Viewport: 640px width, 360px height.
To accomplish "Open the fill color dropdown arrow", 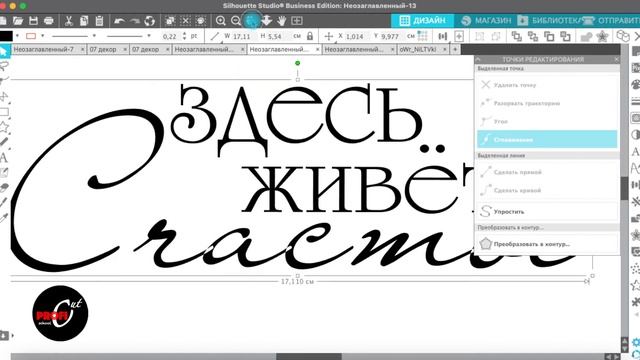I will pos(17,36).
